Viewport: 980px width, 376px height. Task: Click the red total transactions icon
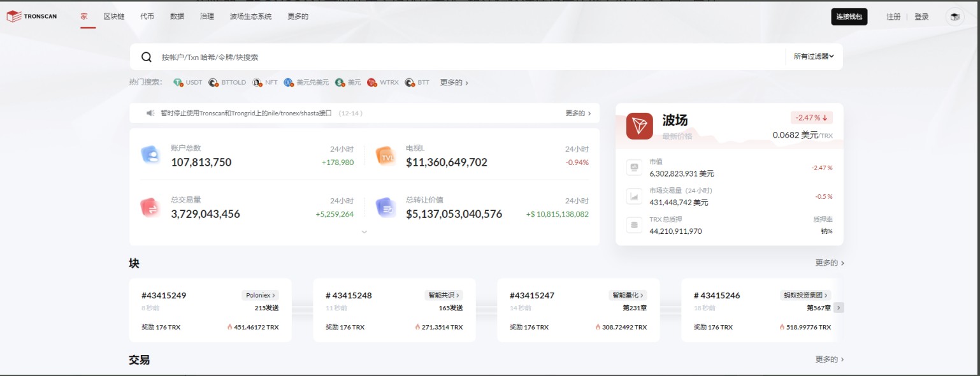(150, 207)
